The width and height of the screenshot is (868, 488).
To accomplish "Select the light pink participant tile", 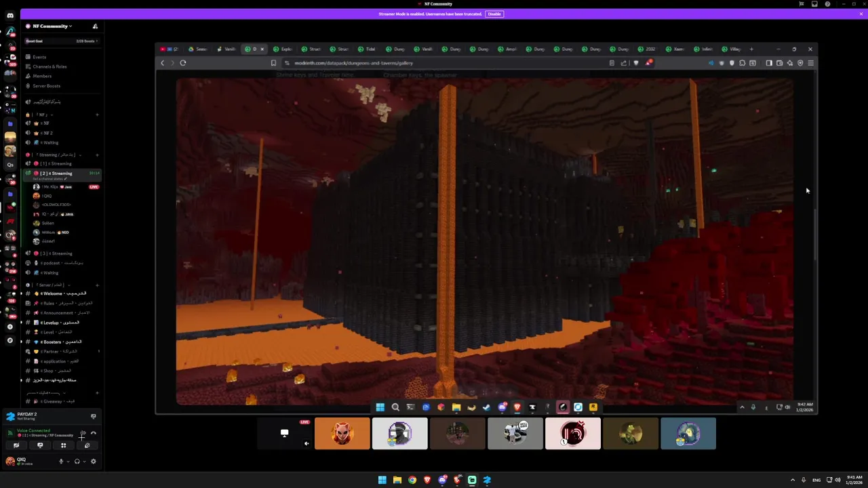I will coord(573,434).
